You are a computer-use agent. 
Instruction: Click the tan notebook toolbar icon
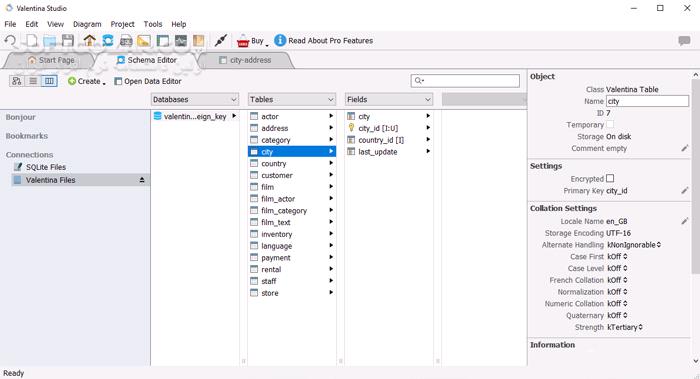click(x=199, y=41)
